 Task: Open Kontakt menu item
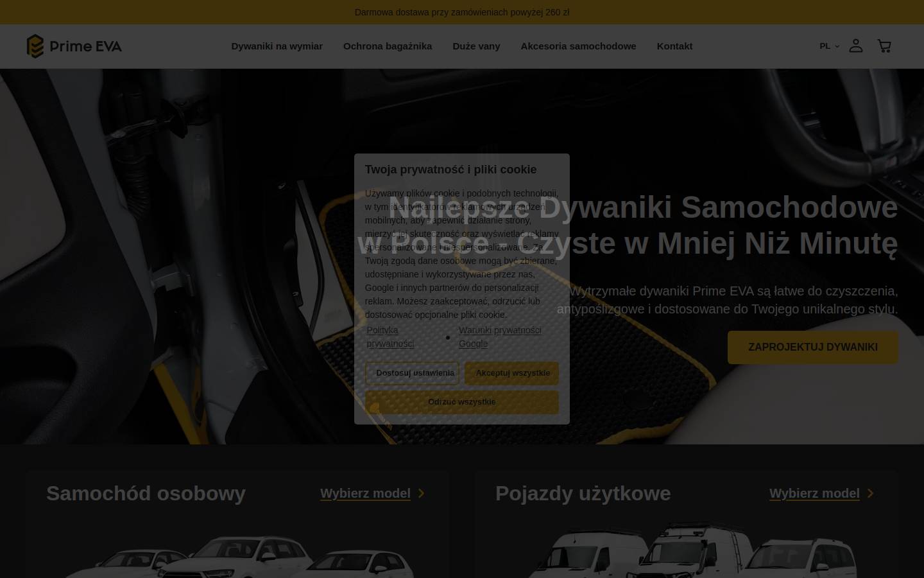674,46
